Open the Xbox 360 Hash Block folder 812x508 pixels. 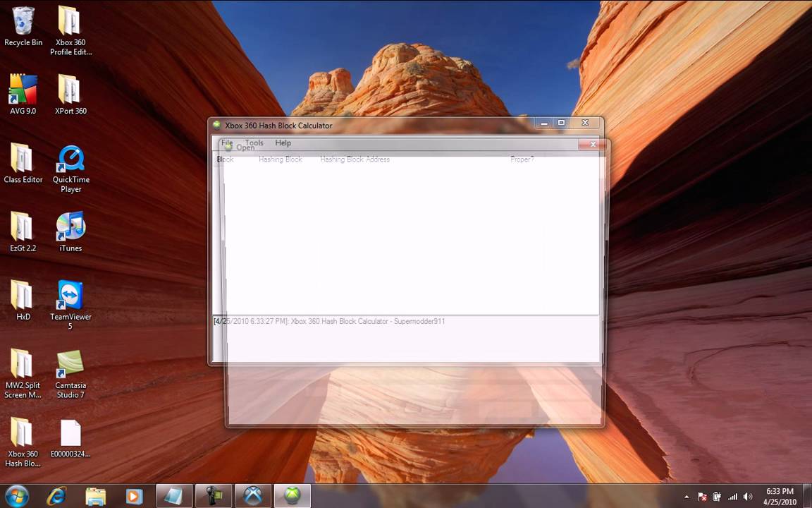23,442
